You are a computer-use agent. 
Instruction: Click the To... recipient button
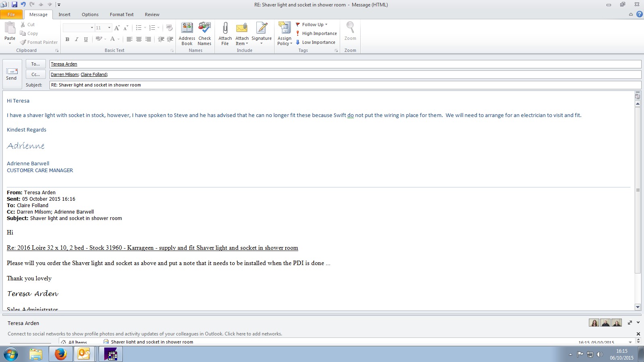(35, 64)
